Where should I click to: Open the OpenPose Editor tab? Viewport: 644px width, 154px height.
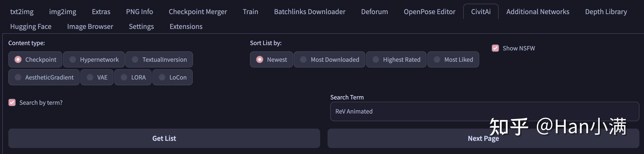click(x=430, y=12)
